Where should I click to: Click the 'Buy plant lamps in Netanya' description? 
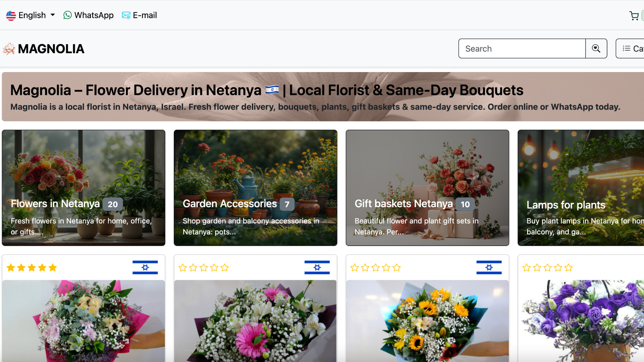[585, 226]
